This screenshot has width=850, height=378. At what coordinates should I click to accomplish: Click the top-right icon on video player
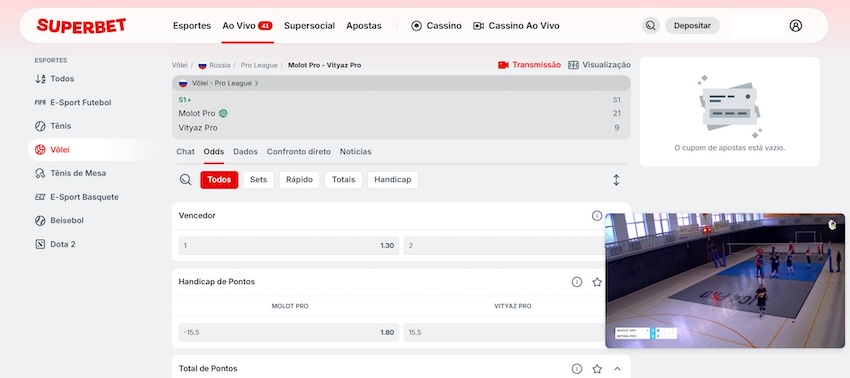[832, 224]
